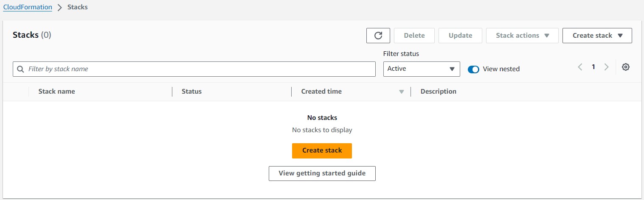The height and width of the screenshot is (200, 644).
Task: Click the refresh stacks icon button
Action: click(378, 36)
